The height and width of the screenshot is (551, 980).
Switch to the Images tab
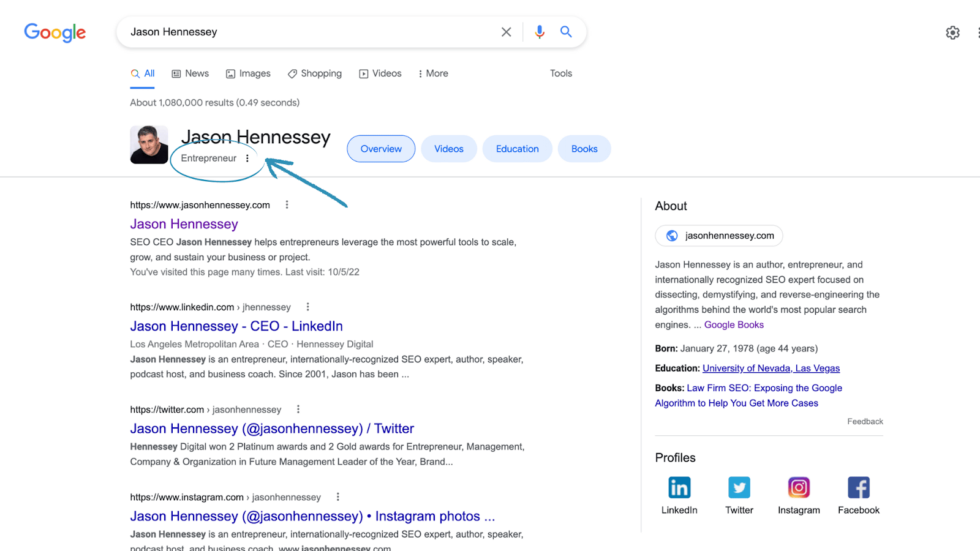point(248,73)
